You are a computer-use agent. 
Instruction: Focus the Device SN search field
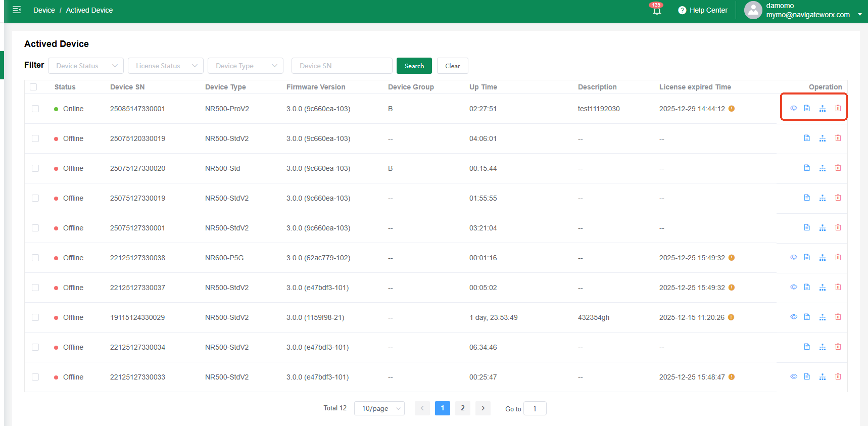click(342, 66)
